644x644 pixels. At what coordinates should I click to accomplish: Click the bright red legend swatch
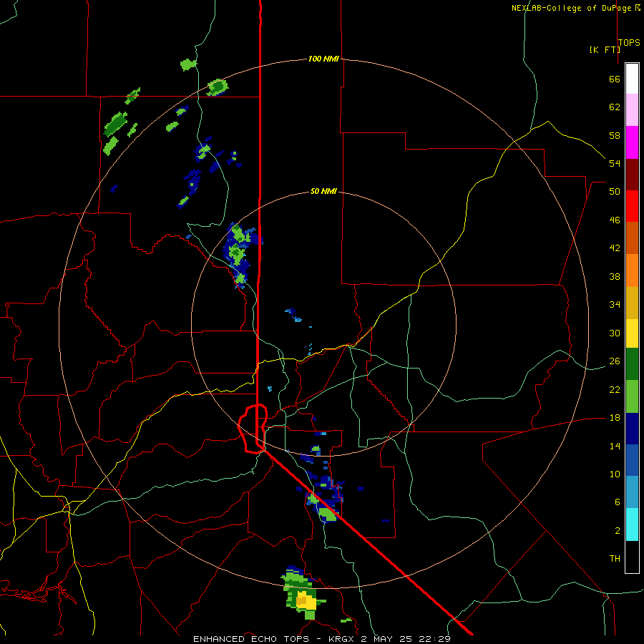pos(632,206)
